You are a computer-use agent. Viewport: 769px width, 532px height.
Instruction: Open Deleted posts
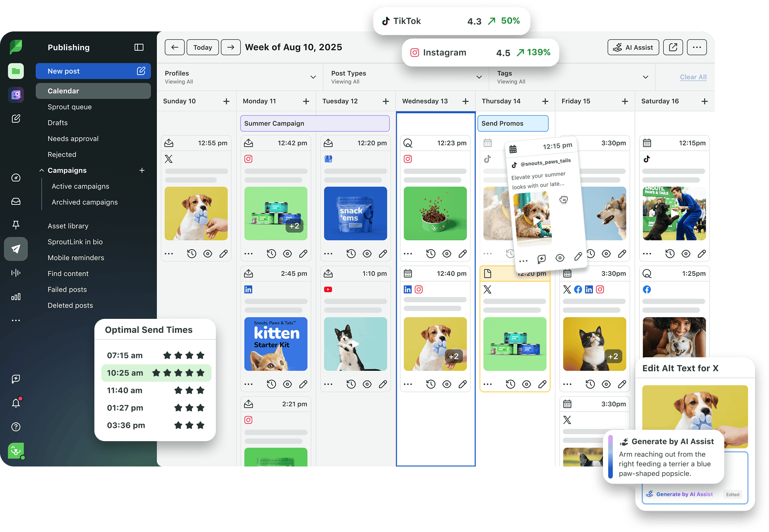coord(70,305)
